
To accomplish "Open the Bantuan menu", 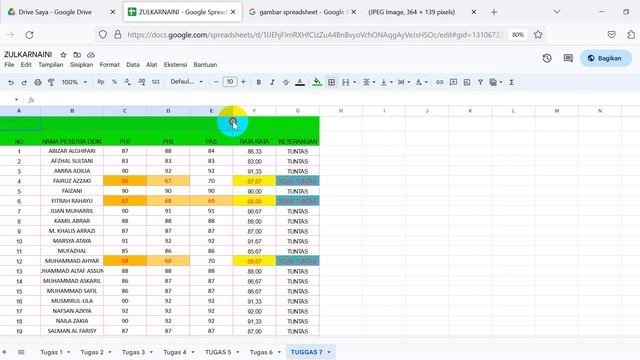I will click(205, 65).
